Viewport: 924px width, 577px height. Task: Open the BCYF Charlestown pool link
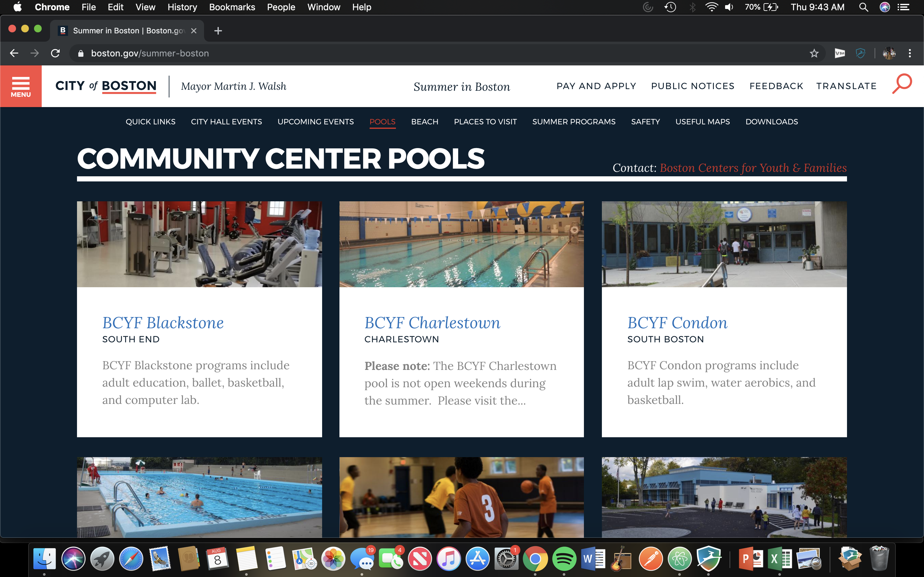coord(432,323)
